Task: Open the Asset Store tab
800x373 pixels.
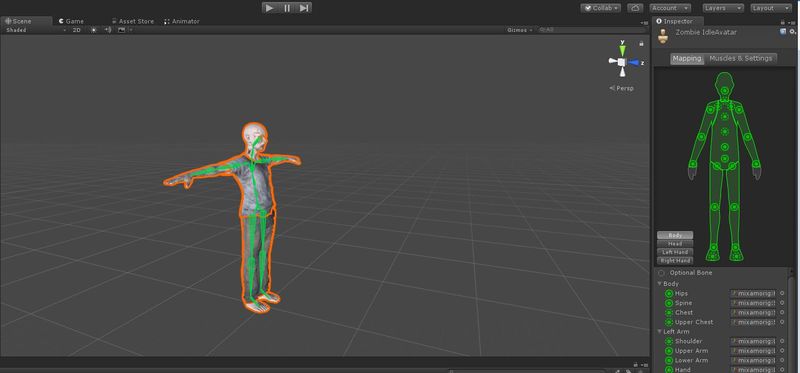Action: point(133,21)
